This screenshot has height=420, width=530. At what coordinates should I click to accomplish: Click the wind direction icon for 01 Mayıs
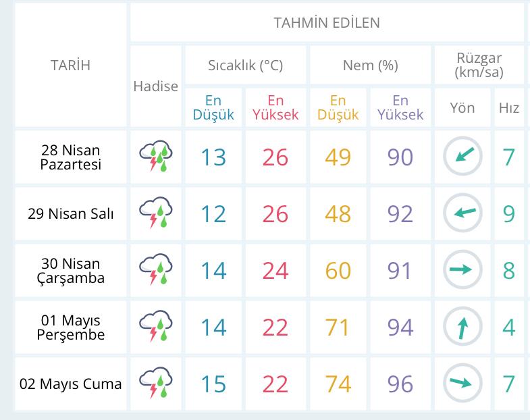point(462,327)
